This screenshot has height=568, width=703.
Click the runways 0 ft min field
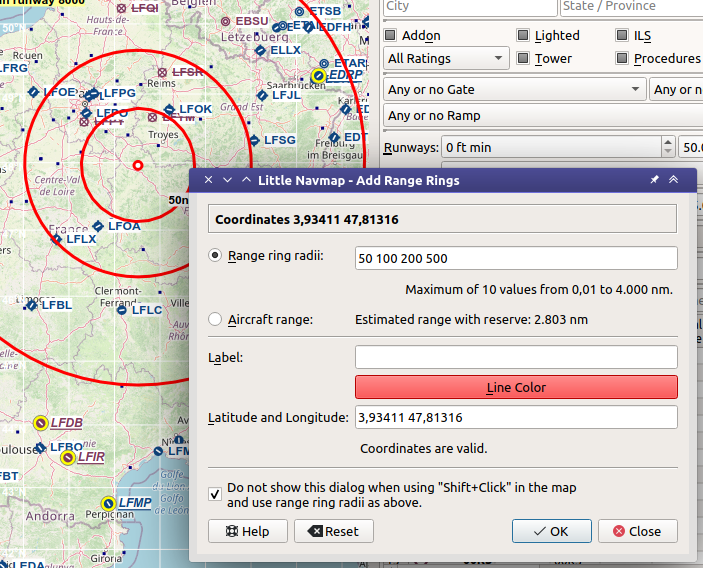pyautogui.click(x=552, y=147)
